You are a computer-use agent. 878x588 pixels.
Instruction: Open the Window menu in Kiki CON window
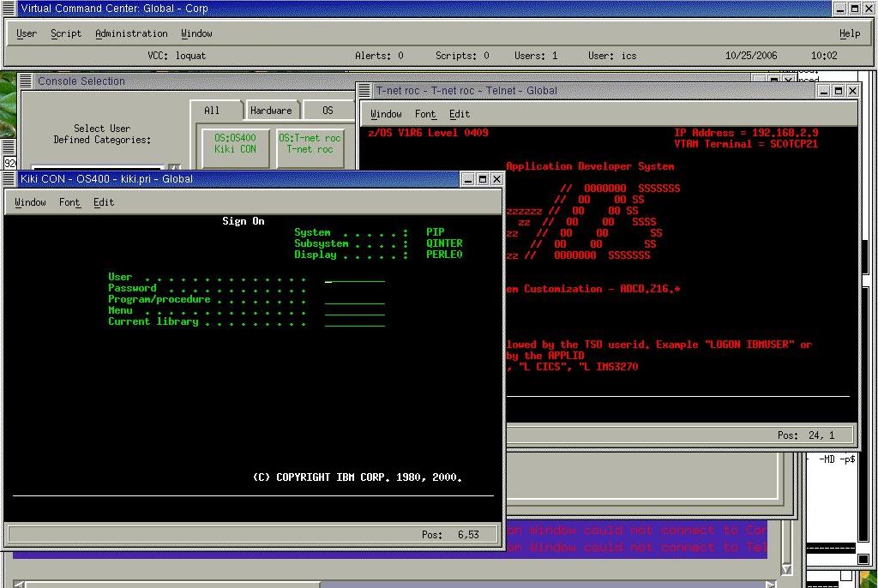tap(30, 202)
